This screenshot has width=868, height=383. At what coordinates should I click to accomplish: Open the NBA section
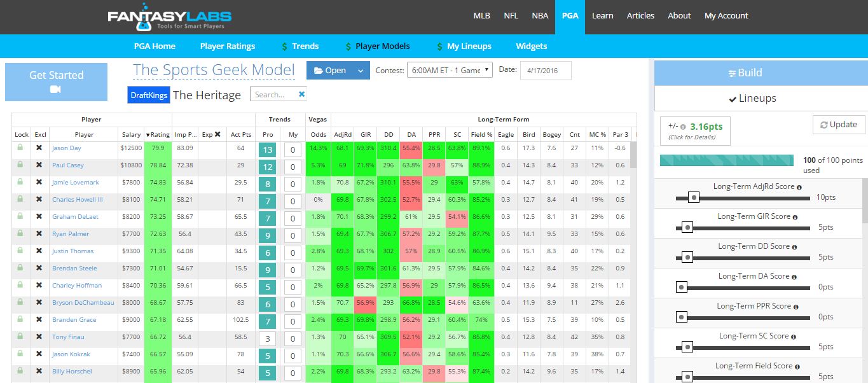[540, 16]
